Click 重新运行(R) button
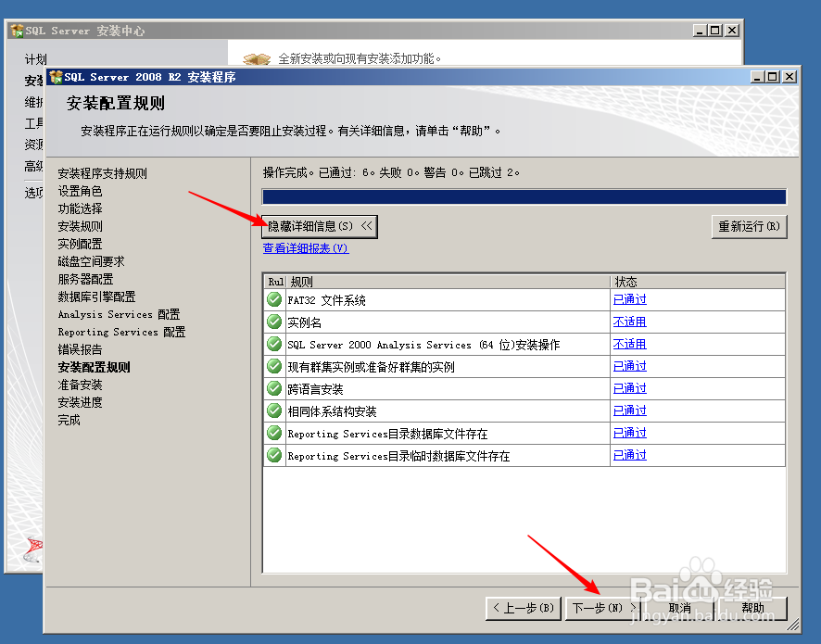Image resolution: width=821 pixels, height=644 pixels. point(749,226)
